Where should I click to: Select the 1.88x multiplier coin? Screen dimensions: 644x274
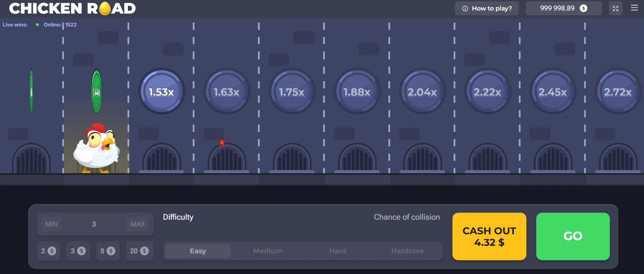point(357,92)
